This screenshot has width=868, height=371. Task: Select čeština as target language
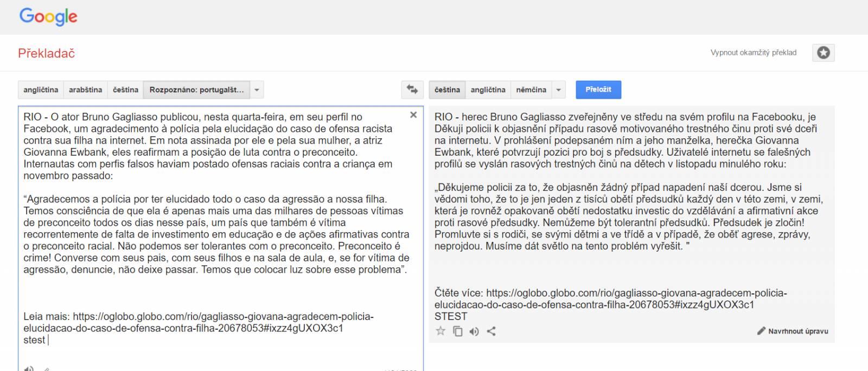tap(447, 89)
